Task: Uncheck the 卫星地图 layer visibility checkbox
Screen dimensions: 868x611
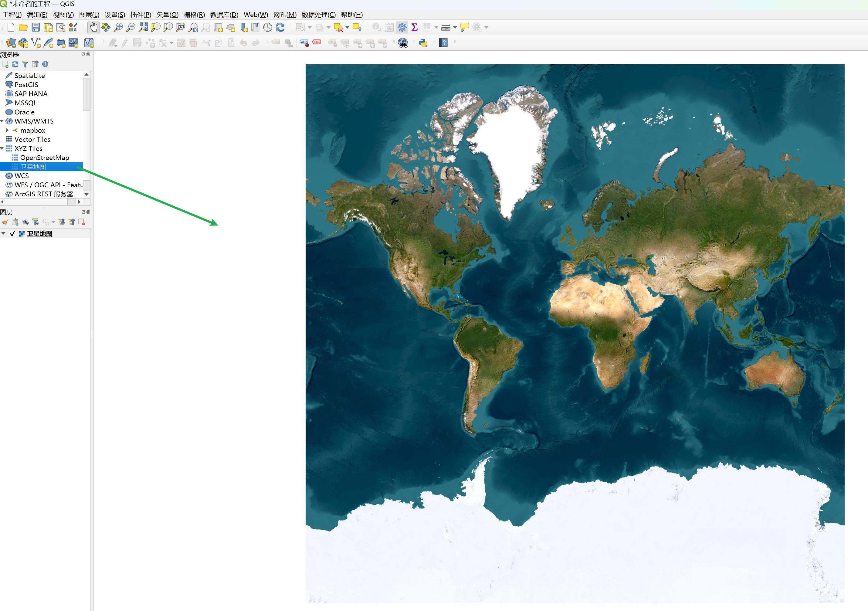Action: pos(12,234)
